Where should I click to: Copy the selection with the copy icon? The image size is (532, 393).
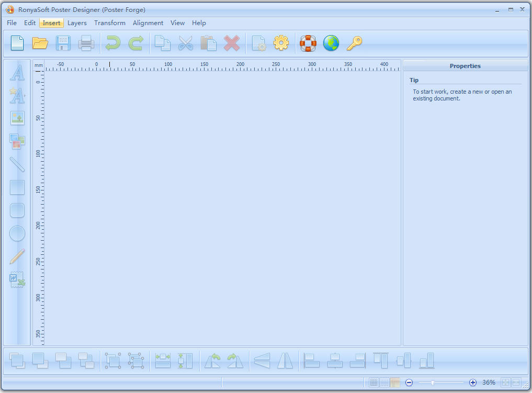pyautogui.click(x=163, y=43)
